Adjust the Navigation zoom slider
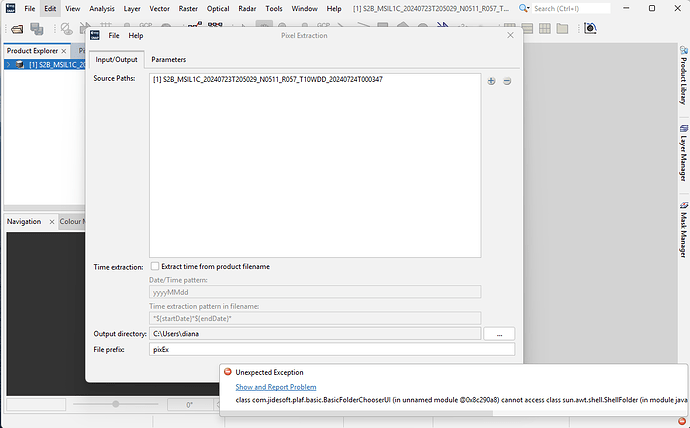The width and height of the screenshot is (690, 428). click(117, 404)
